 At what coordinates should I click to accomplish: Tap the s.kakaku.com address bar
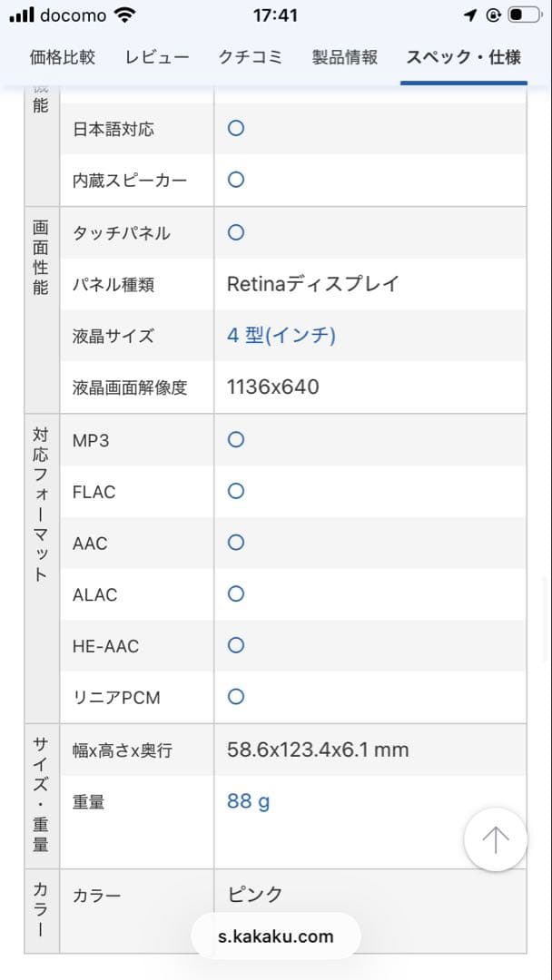tap(276, 936)
